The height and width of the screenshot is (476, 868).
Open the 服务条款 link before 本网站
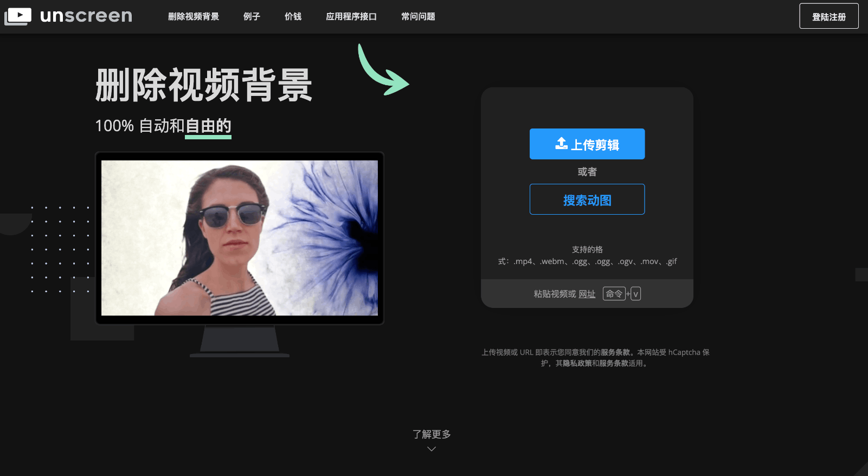[x=615, y=352]
